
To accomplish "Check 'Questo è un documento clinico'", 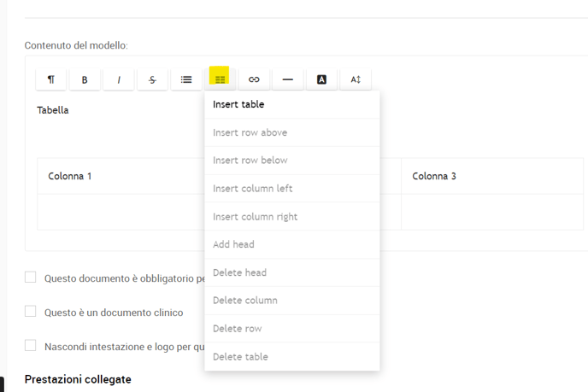I will [x=31, y=312].
